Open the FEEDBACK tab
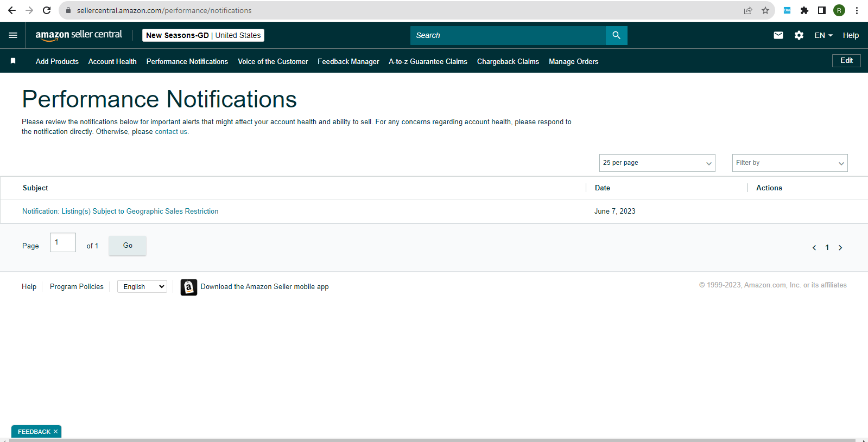This screenshot has width=868, height=442. click(x=34, y=432)
